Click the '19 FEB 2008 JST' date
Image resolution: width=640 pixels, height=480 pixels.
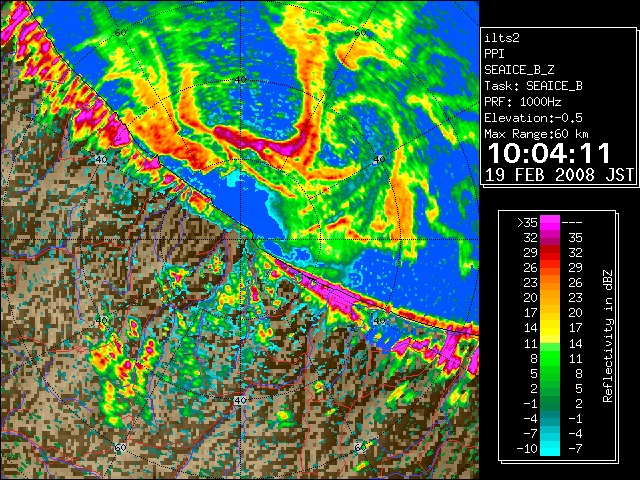[x=559, y=175]
